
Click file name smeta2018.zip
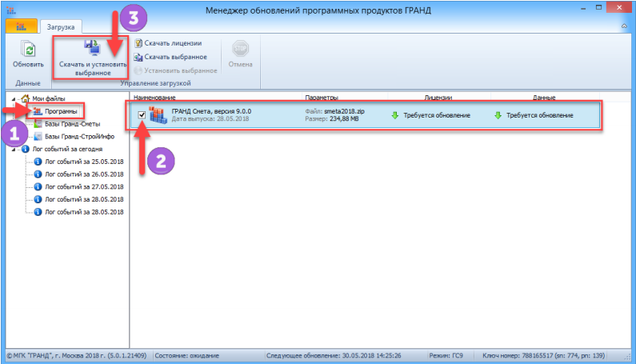344,111
